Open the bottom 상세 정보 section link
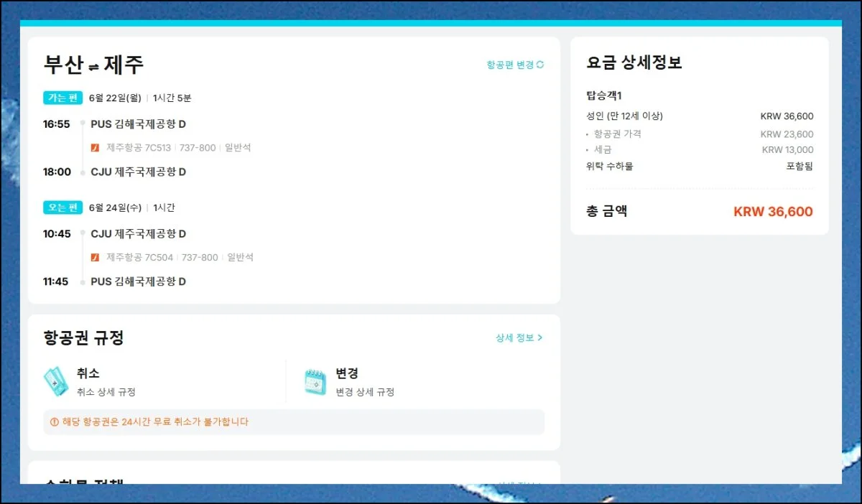 tap(520, 485)
